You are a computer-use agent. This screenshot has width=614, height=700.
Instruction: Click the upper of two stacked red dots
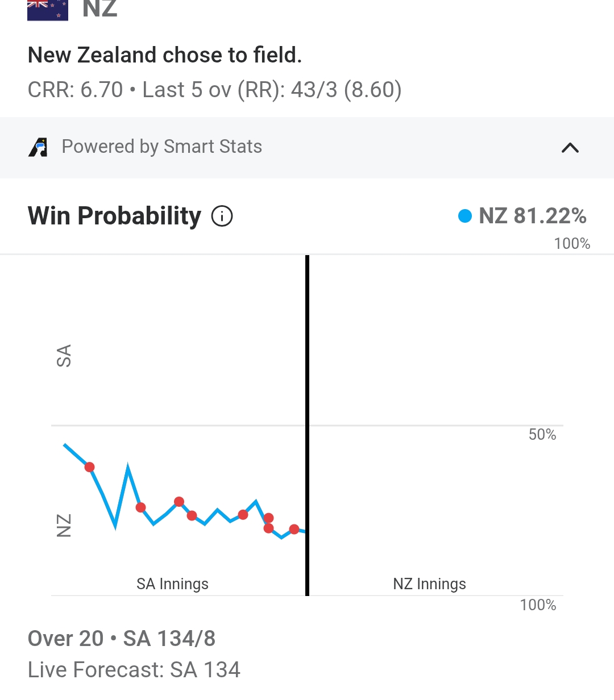point(269,518)
